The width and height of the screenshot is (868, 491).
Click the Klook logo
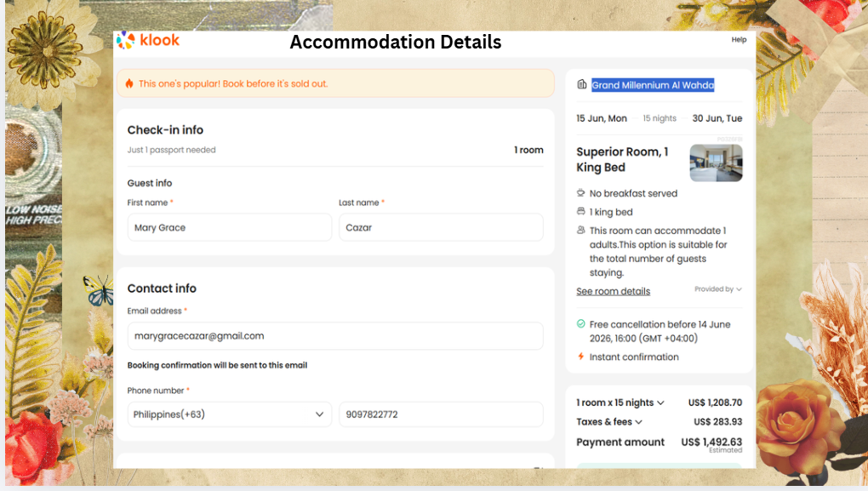coord(148,40)
